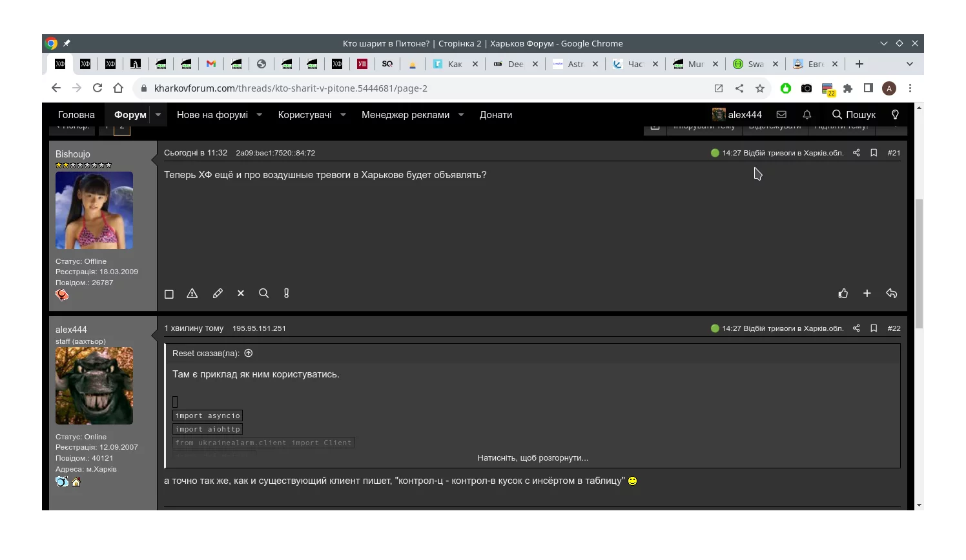Go back to the previous page
This screenshot has width=966, height=560.
(56, 88)
